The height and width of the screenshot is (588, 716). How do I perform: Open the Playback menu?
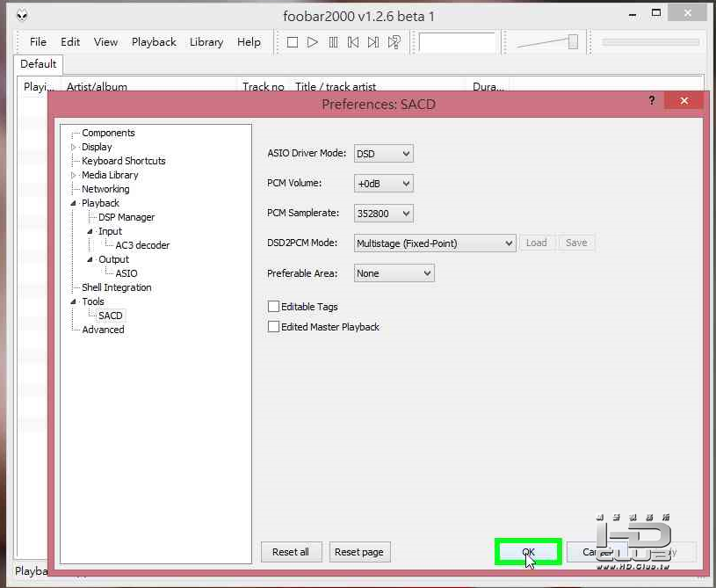[x=154, y=42]
